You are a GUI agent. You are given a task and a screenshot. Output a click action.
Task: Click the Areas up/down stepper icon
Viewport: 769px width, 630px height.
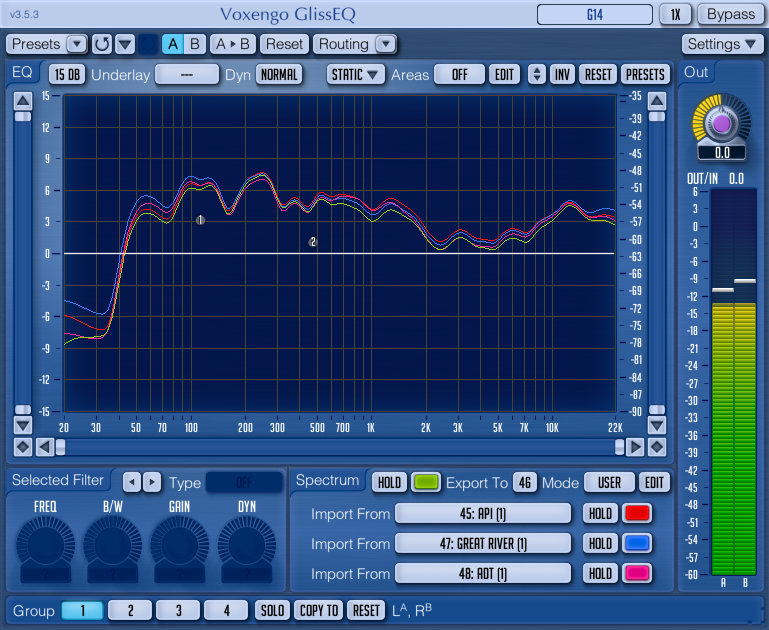tap(536, 75)
